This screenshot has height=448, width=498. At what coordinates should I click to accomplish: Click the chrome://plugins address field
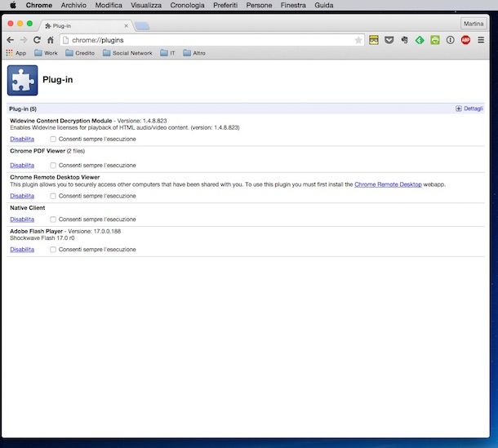[x=211, y=40]
